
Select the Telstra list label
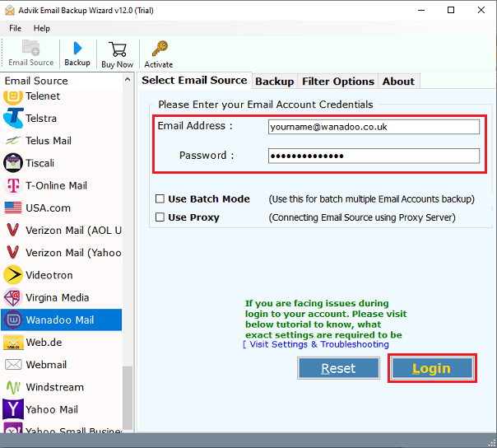click(x=41, y=119)
